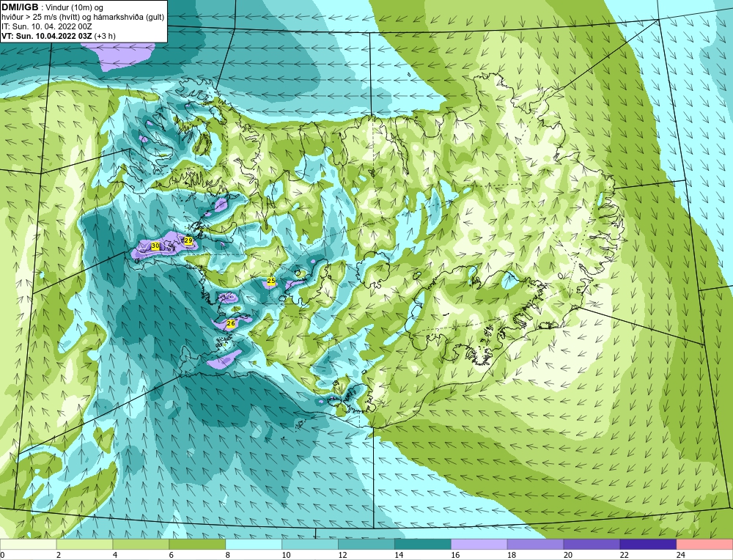Click the 8-10 m/s light cyan swatch
733x560 pixels.
pyautogui.click(x=254, y=545)
